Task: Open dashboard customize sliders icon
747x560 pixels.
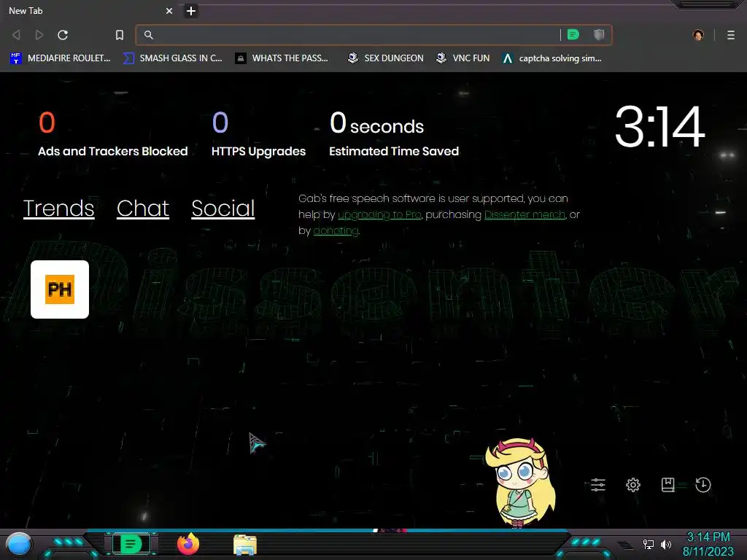Action: click(598, 485)
